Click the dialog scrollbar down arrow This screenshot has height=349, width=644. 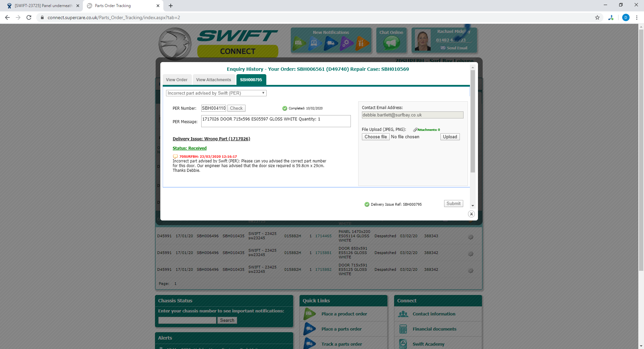[473, 206]
